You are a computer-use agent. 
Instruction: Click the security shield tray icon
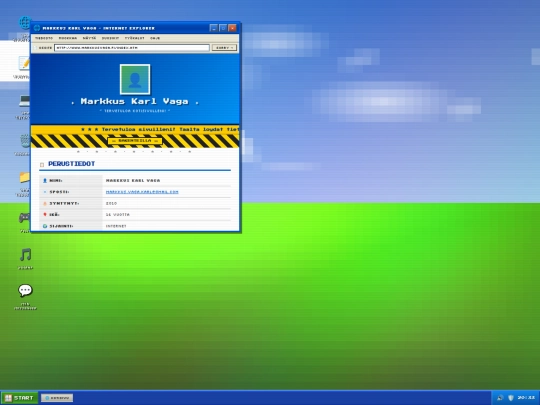point(511,398)
